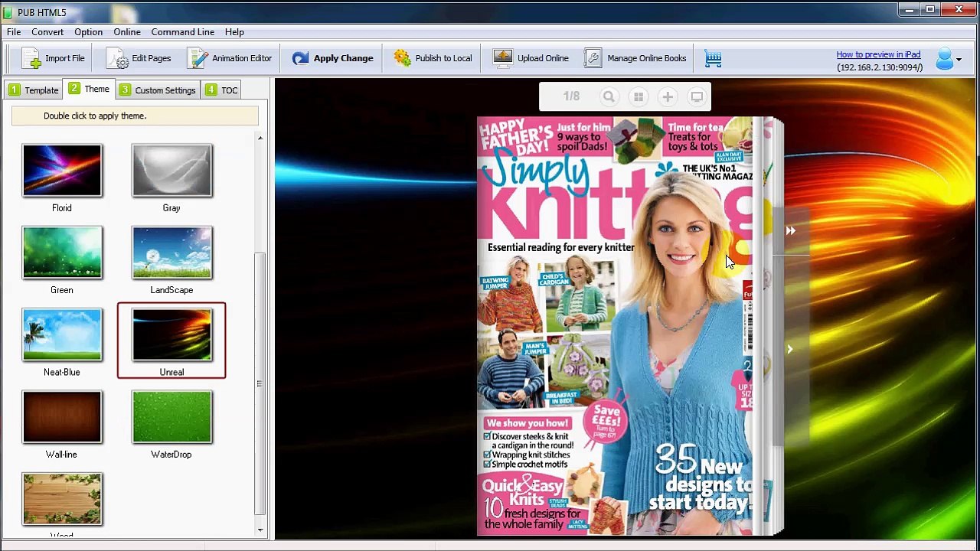Open the Option menu
Image resolution: width=980 pixels, height=551 pixels.
88,32
